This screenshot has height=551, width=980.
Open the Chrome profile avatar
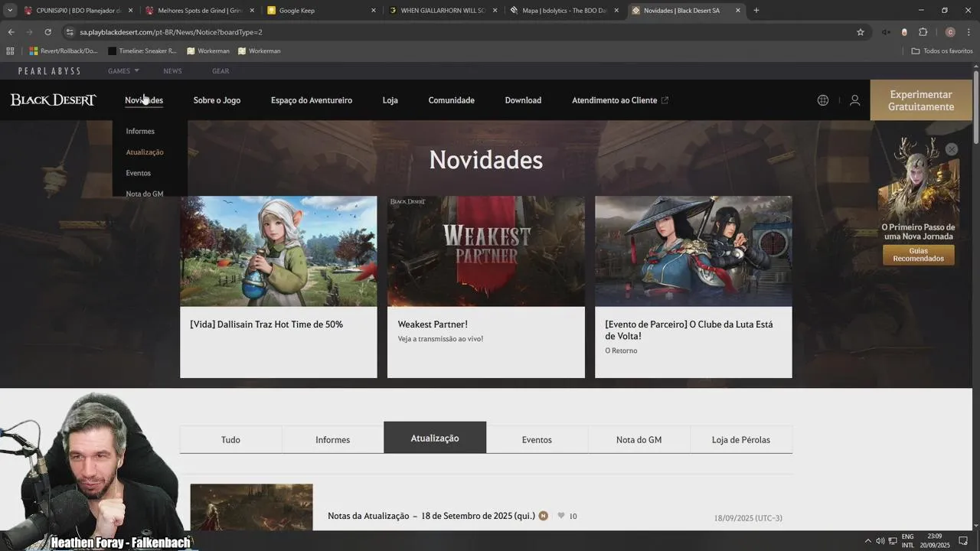coord(950,32)
